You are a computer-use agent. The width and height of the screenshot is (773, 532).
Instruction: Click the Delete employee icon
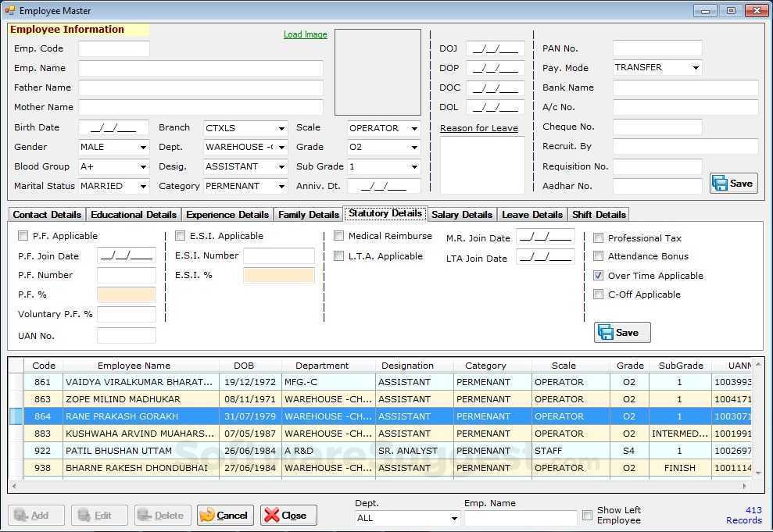[146, 515]
